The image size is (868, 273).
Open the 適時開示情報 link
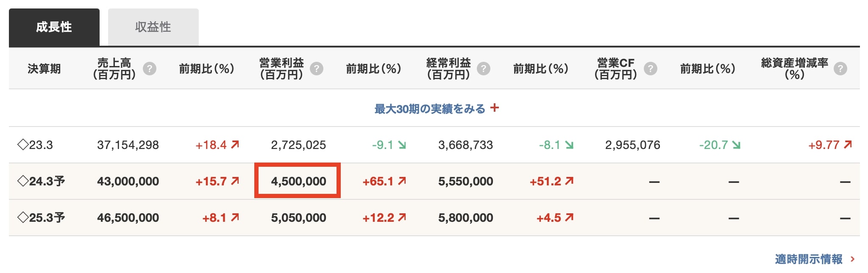click(809, 259)
